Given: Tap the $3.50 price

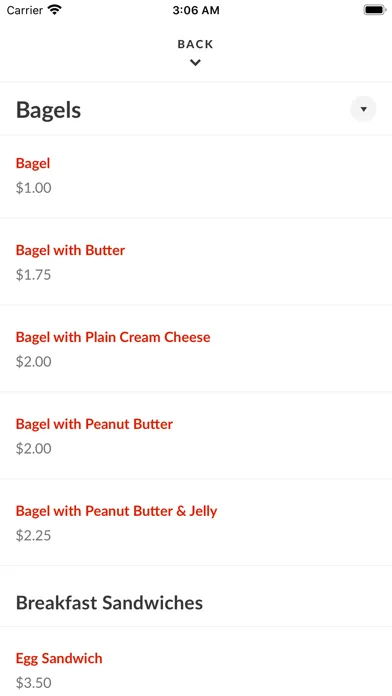Looking at the screenshot, I should click(x=34, y=683).
